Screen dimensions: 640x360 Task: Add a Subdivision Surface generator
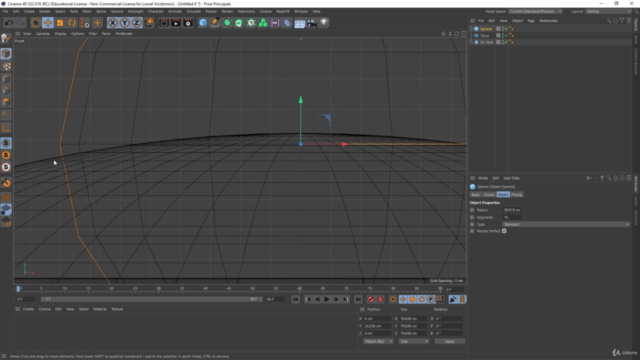click(227, 23)
